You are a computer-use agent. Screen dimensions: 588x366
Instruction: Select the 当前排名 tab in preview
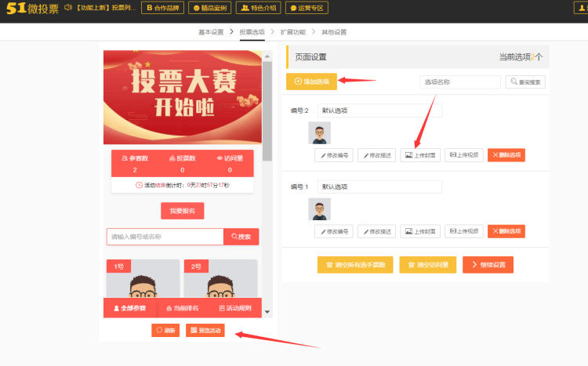182,308
